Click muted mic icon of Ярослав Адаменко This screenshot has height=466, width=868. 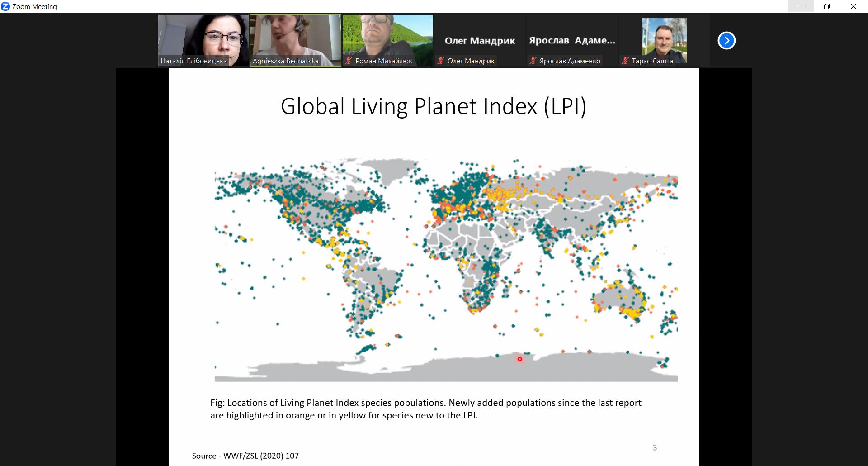tap(533, 61)
